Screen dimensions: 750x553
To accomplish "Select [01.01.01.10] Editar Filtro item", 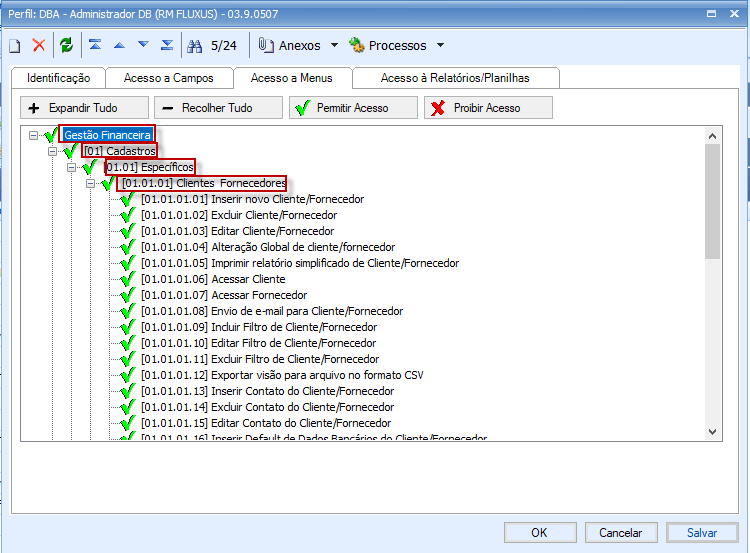I will pos(258,343).
